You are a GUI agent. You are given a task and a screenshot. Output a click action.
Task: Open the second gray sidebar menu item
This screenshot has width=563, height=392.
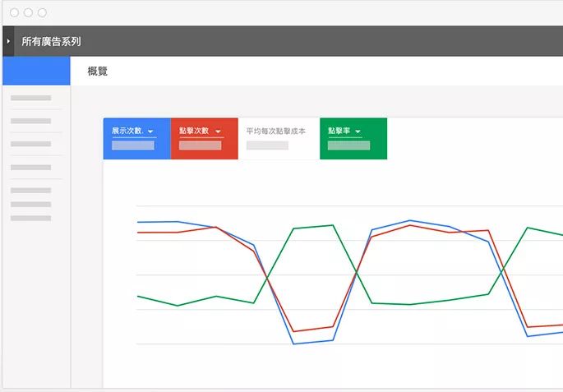pos(31,121)
